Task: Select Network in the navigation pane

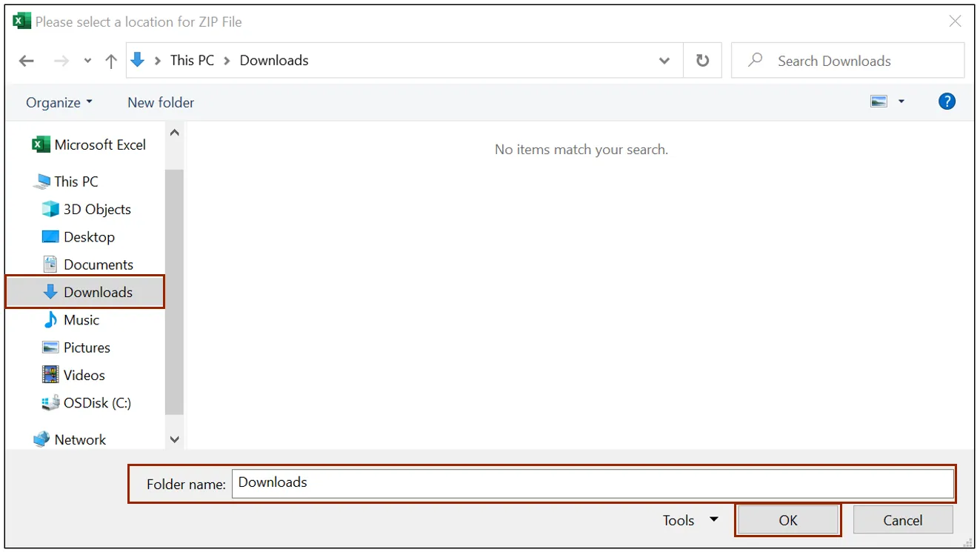Action: [80, 439]
